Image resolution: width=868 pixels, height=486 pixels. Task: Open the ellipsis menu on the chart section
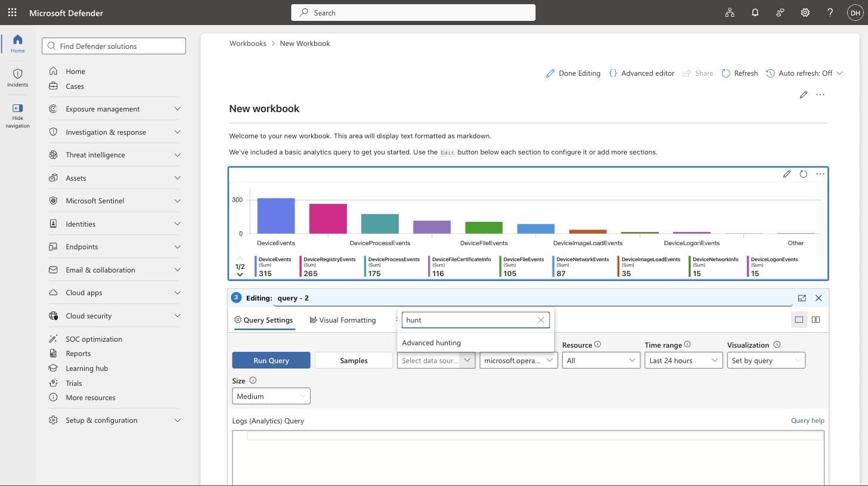(820, 174)
